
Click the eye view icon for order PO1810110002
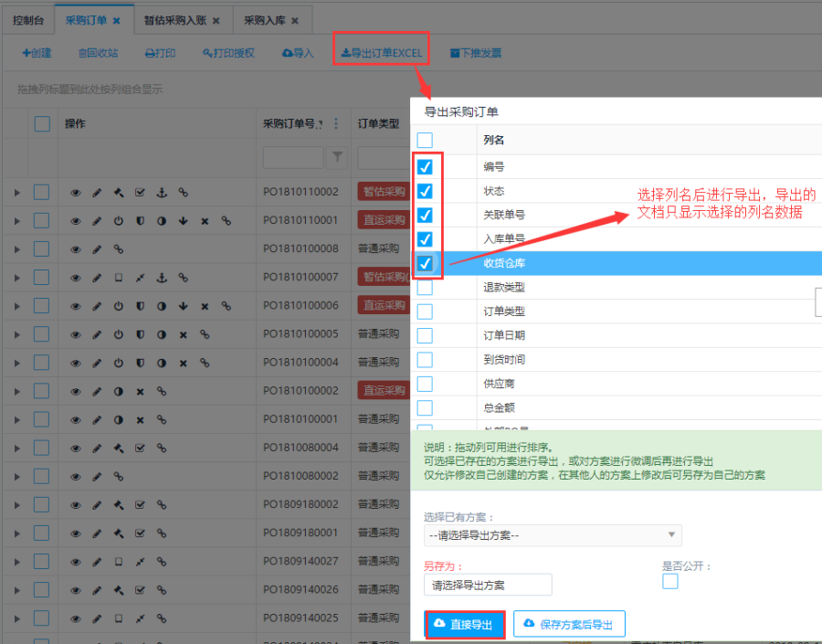(76, 193)
